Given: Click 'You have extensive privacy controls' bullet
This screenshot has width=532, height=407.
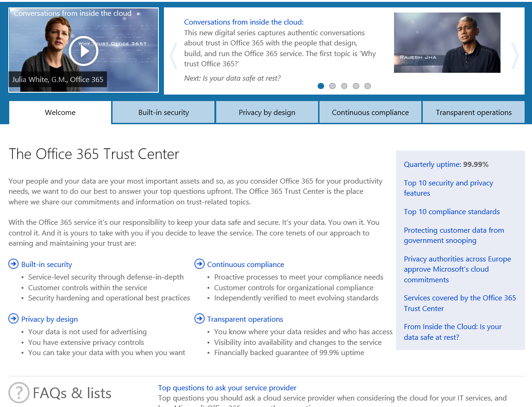Looking at the screenshot, I should [86, 343].
